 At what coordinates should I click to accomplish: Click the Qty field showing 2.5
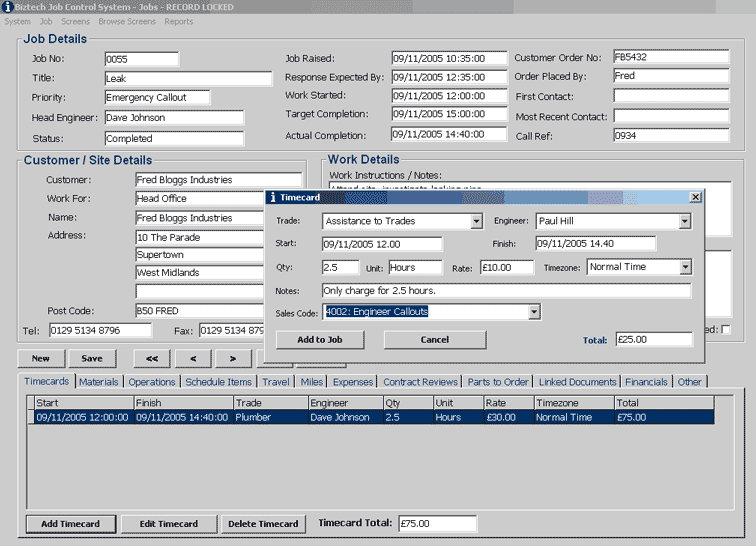pos(340,267)
